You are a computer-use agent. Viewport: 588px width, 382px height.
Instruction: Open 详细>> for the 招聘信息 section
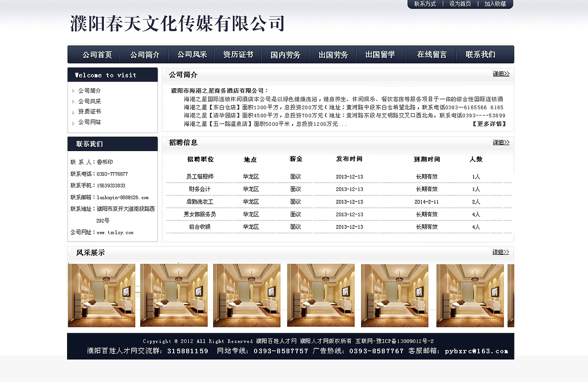(x=500, y=142)
